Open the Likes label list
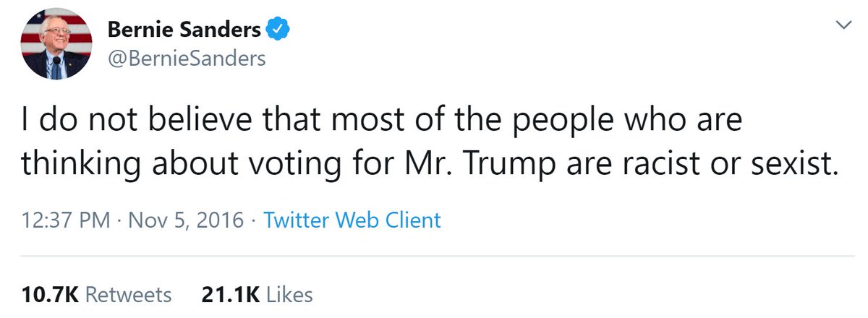Viewport: 868px width, 318px height. click(289, 295)
